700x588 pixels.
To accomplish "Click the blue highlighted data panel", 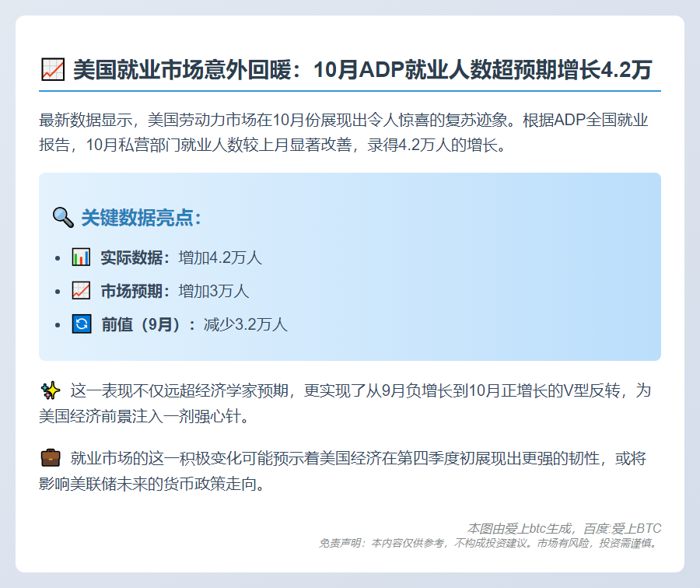I will click(350, 268).
